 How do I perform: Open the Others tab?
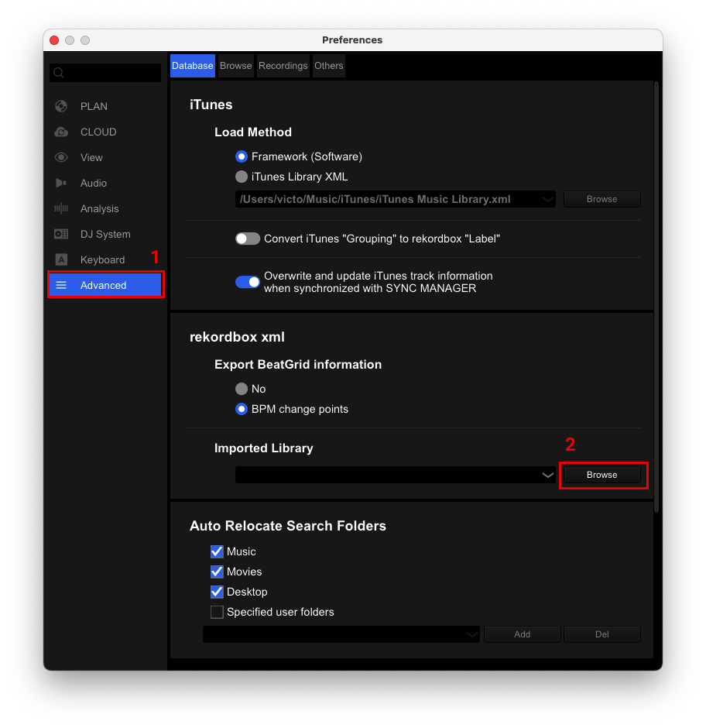tap(328, 66)
